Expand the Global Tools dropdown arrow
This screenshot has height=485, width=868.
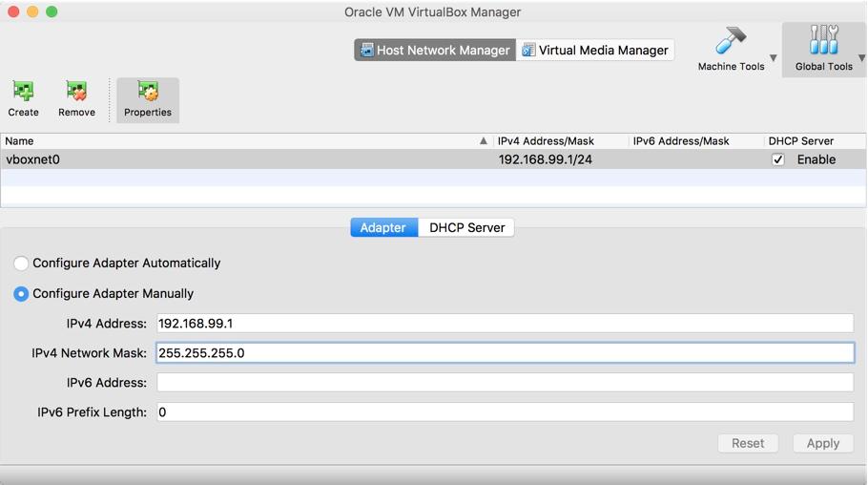861,58
